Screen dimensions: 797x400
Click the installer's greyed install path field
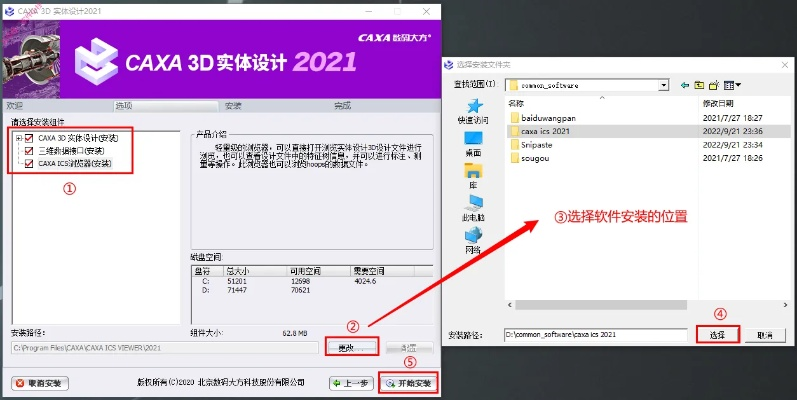coord(165,348)
